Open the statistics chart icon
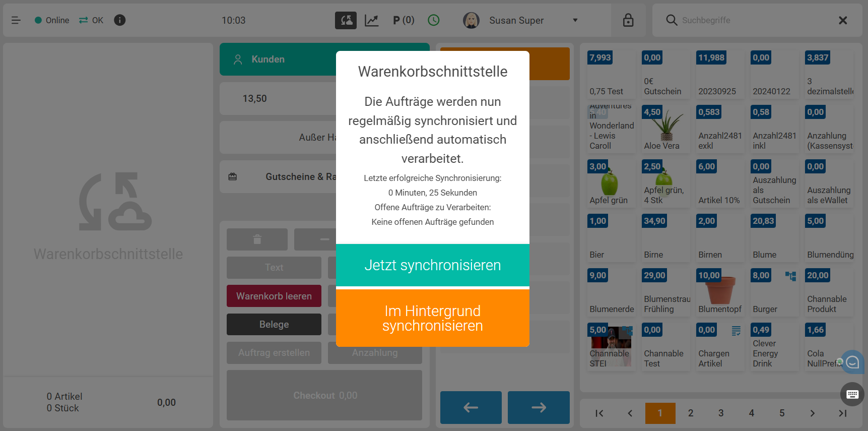The height and width of the screenshot is (431, 868). coord(372,20)
